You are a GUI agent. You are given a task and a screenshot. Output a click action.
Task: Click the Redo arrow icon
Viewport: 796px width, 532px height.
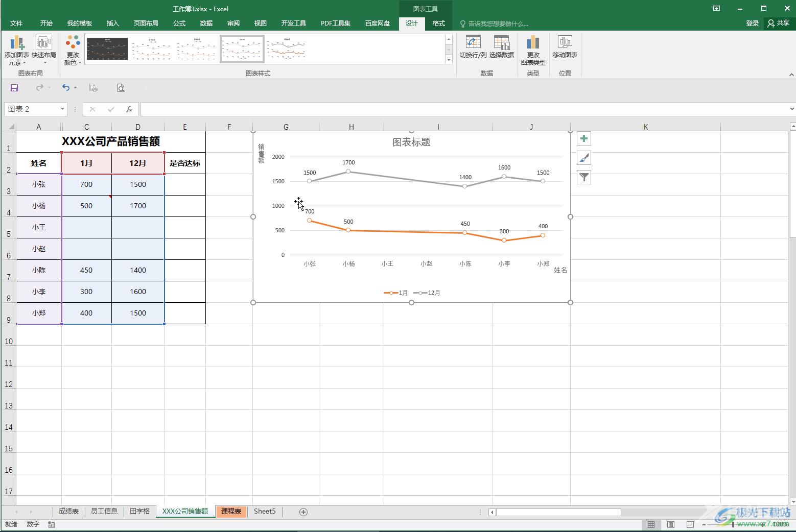coord(39,88)
